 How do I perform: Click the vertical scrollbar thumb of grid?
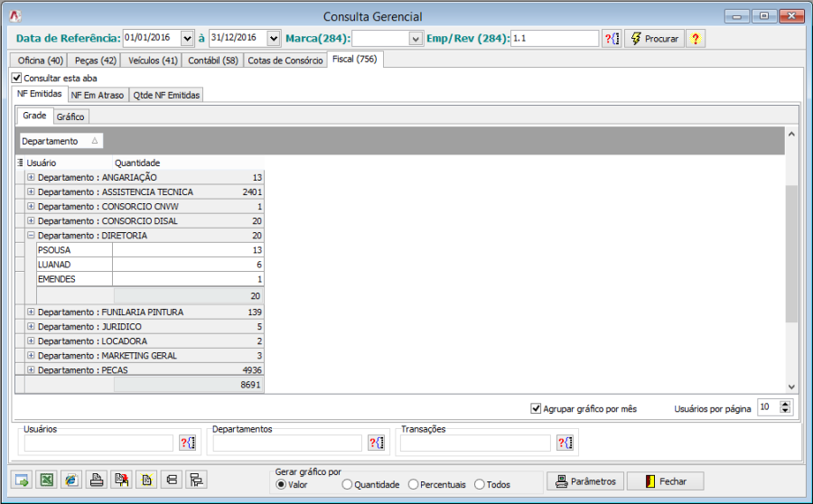[791, 253]
